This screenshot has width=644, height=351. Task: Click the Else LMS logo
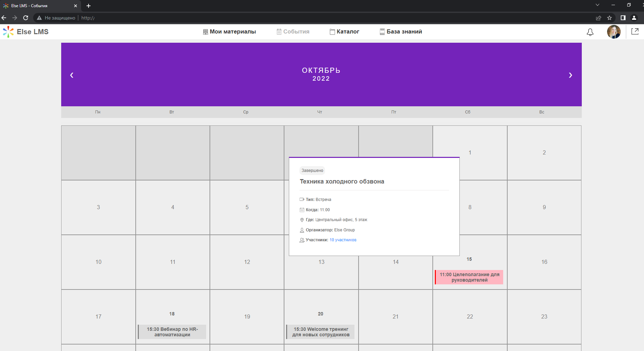[x=26, y=32]
